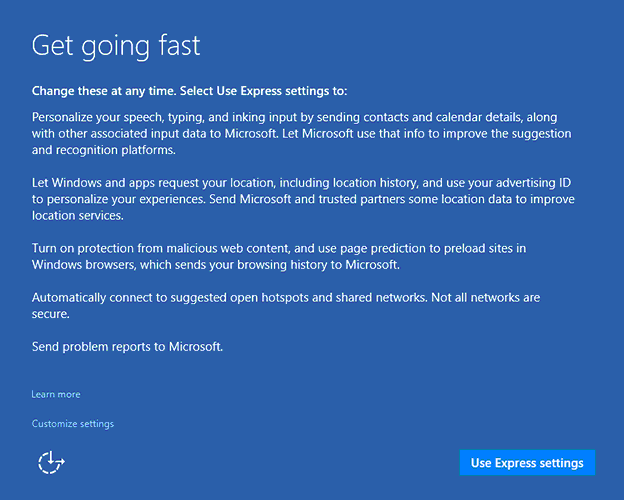Open the Learn more link
Screen dimensions: 624x500
[x=56, y=394]
